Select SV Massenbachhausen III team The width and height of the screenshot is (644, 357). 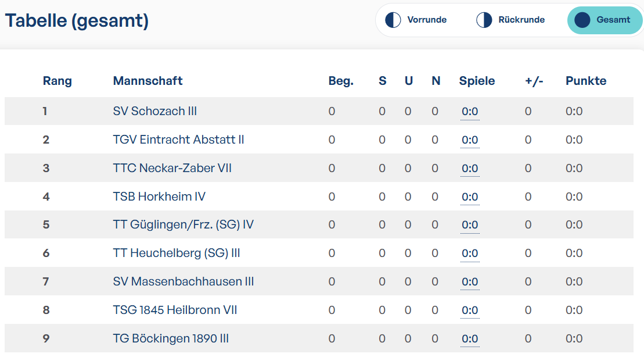[x=183, y=281]
